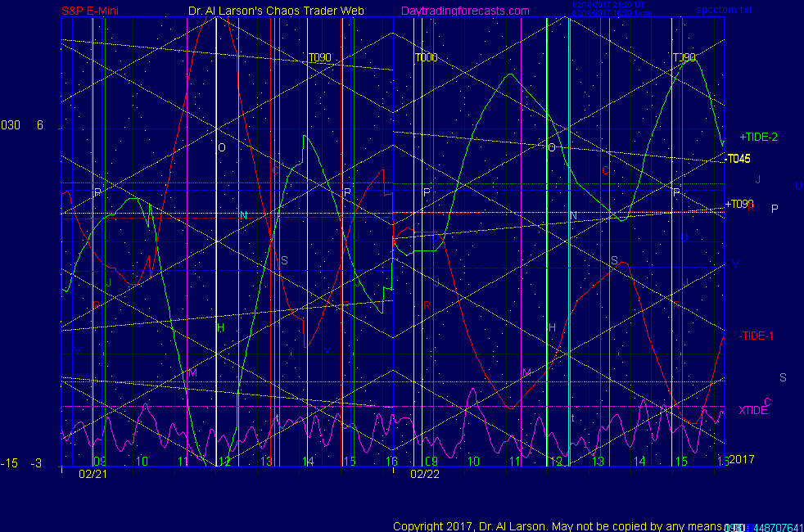Select the green "+TIDE-2" legend label
Viewport: 804px width, 532px height.
[x=758, y=137]
